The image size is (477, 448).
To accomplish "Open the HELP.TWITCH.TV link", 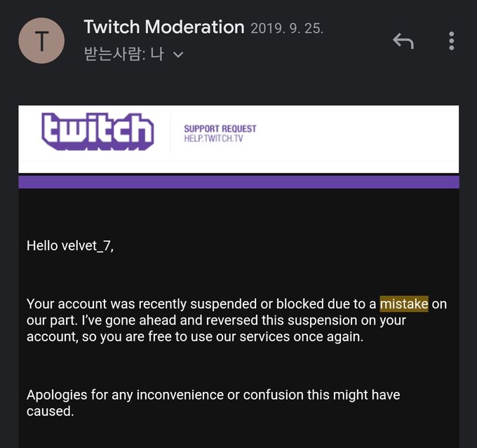I will click(213, 139).
